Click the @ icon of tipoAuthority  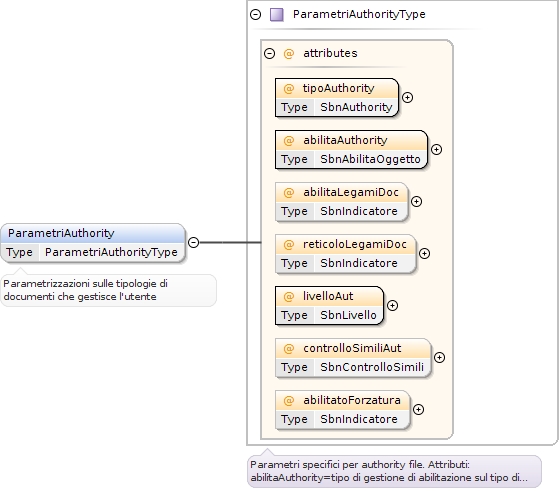(289, 88)
